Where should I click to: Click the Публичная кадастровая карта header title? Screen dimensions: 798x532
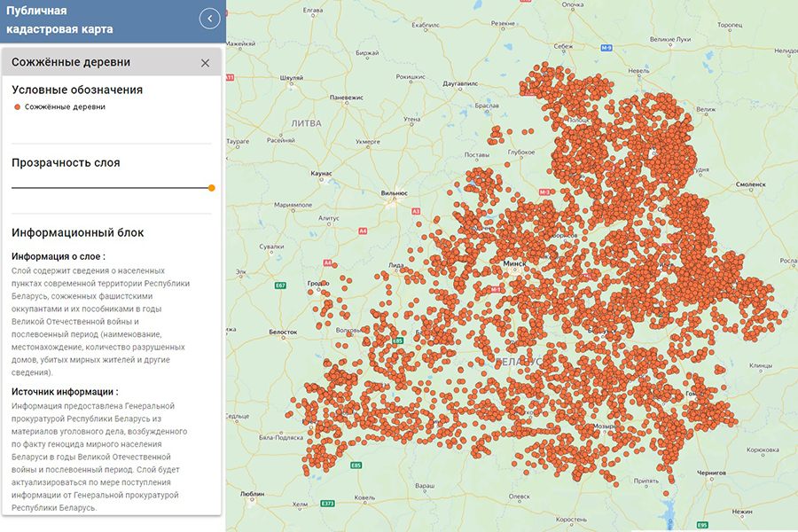(x=60, y=21)
